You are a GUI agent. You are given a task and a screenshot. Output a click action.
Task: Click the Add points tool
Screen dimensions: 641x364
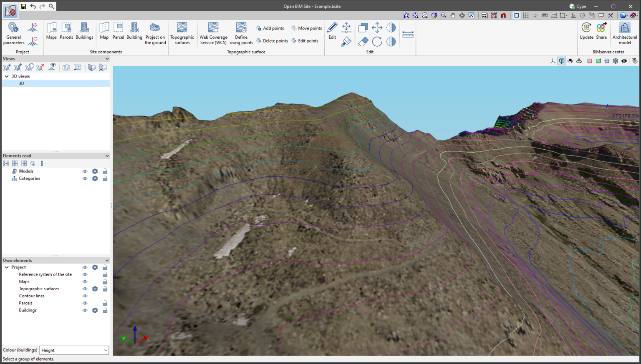click(x=270, y=28)
